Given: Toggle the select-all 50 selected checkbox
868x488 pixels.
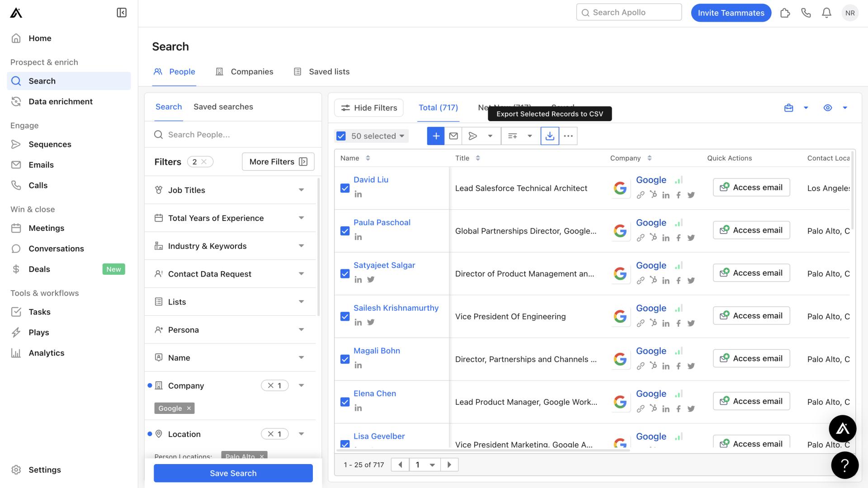Looking at the screenshot, I should (x=341, y=136).
